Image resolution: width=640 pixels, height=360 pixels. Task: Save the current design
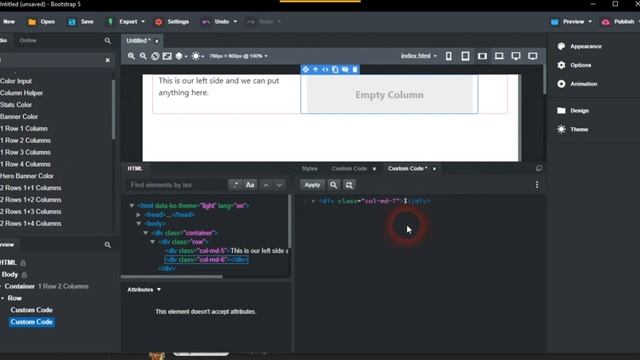(x=81, y=22)
